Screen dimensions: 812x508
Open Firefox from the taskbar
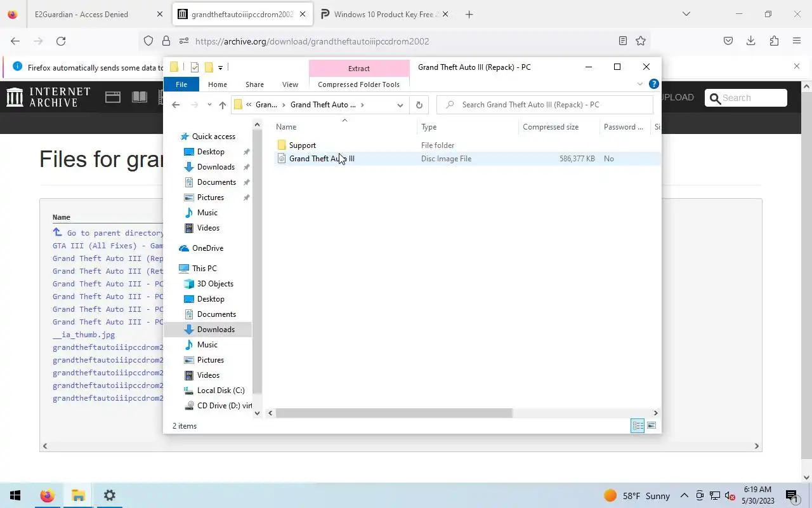(47, 495)
